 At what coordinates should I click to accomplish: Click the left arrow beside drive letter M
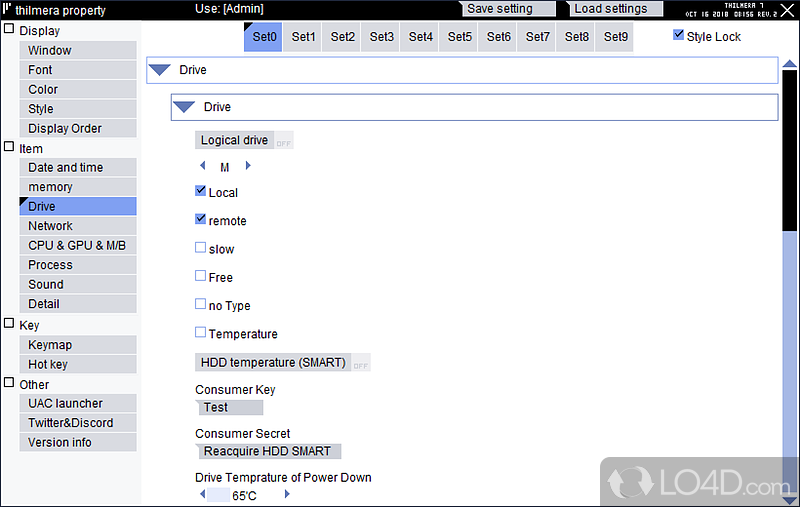pyautogui.click(x=203, y=165)
